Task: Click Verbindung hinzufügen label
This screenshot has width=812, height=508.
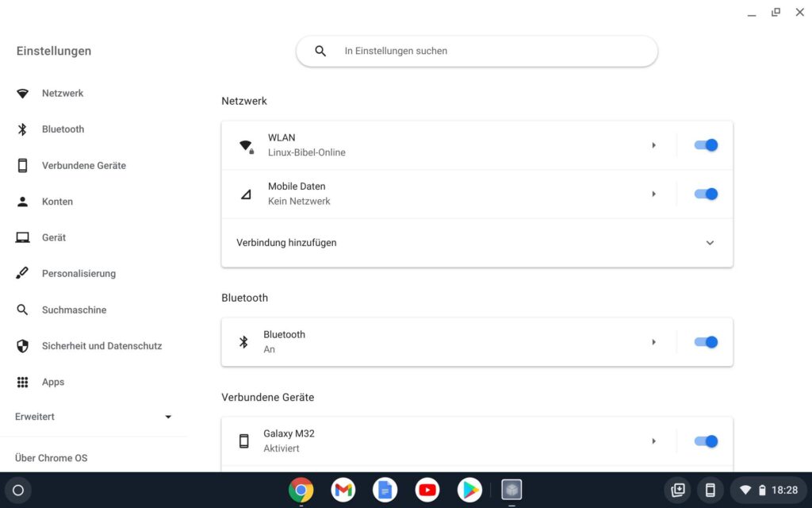Action: [x=286, y=243]
